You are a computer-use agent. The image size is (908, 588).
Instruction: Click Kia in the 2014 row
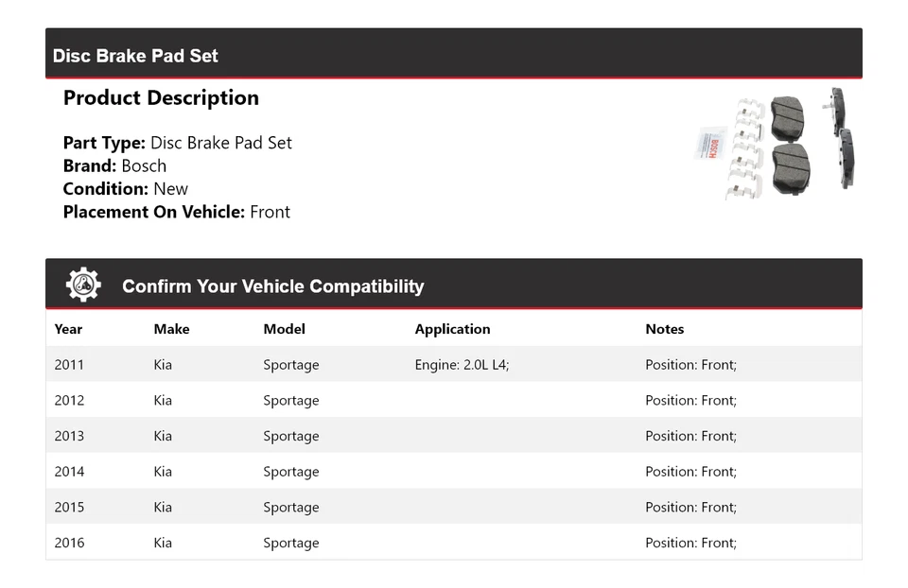point(163,472)
